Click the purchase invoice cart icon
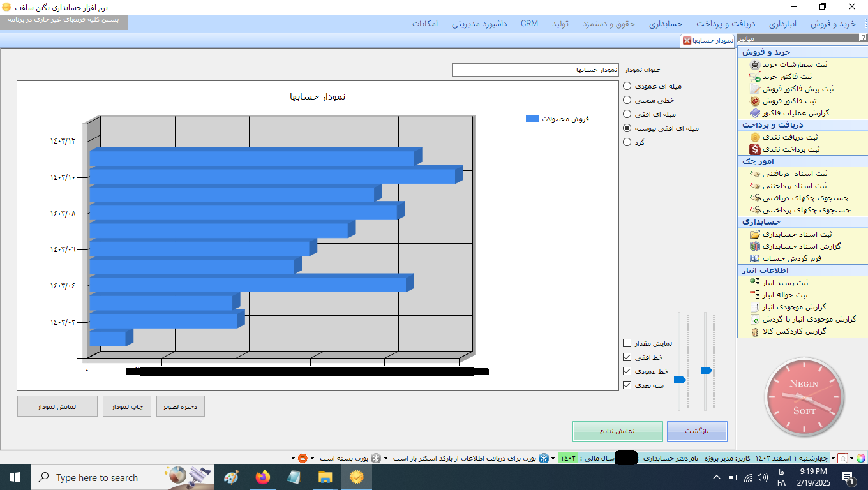This screenshot has height=490, width=868. click(755, 77)
